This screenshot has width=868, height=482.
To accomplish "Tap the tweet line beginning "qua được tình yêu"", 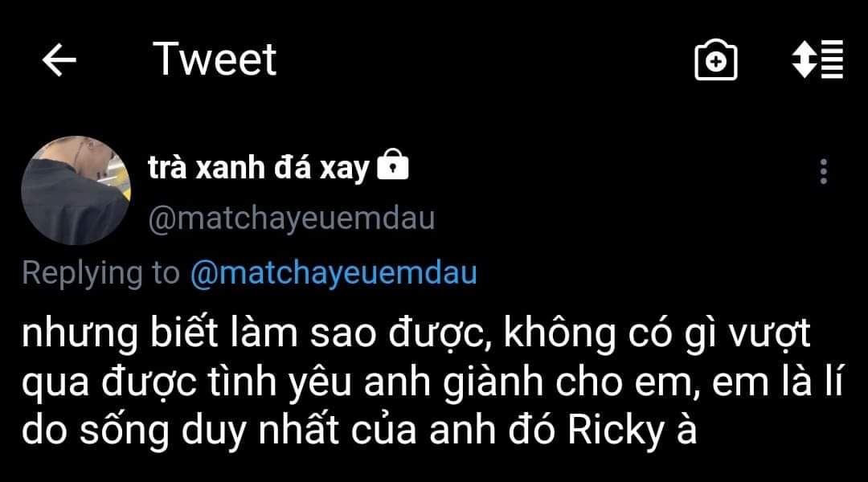I will pyautogui.click(x=432, y=382).
